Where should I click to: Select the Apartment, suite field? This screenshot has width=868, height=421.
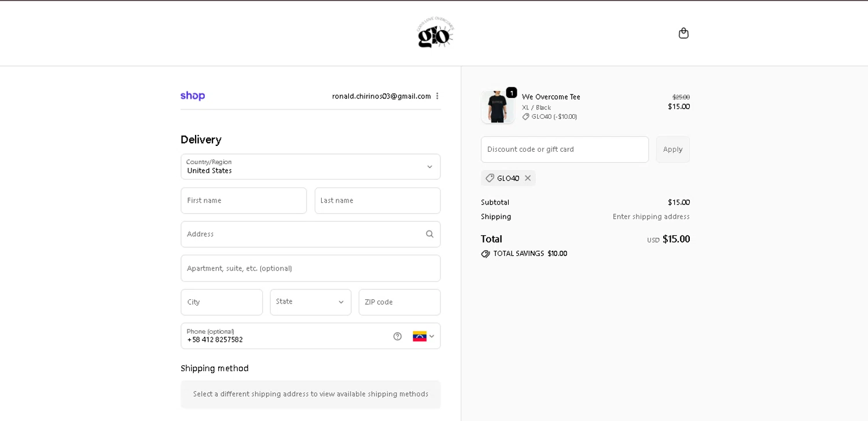[311, 268]
